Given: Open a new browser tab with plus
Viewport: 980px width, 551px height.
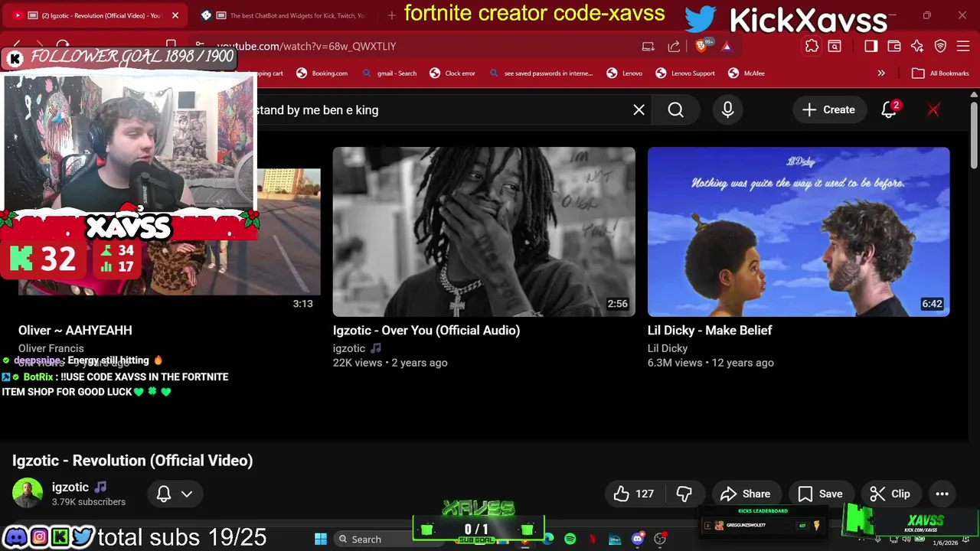Looking at the screenshot, I should (392, 15).
